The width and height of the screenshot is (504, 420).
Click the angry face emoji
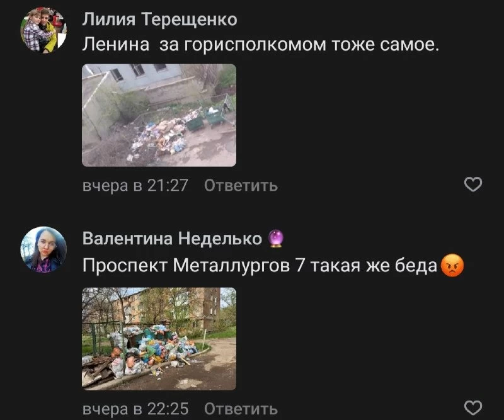pyautogui.click(x=452, y=266)
